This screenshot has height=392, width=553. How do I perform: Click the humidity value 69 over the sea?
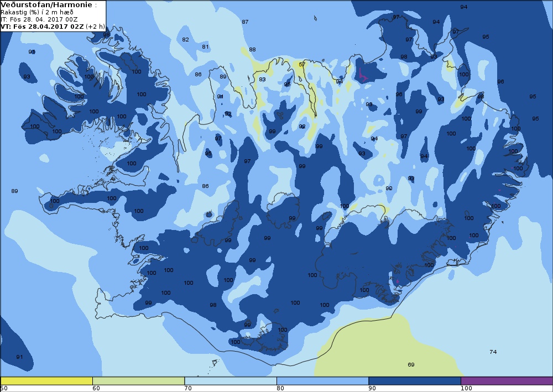click(x=411, y=364)
